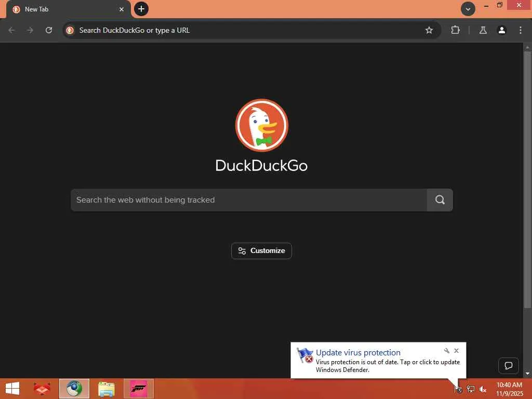Dismiss the virus protection notification
Image resolution: width=532 pixels, height=399 pixels.
456,351
